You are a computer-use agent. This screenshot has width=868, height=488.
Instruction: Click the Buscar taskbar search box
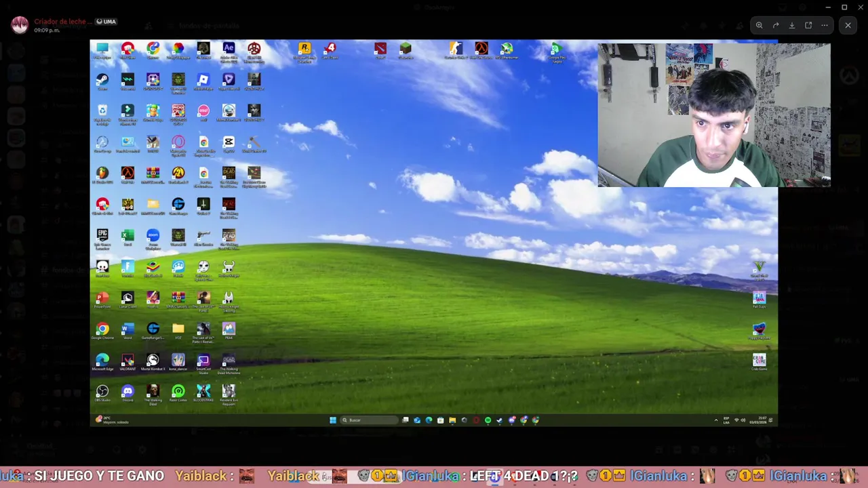click(369, 420)
